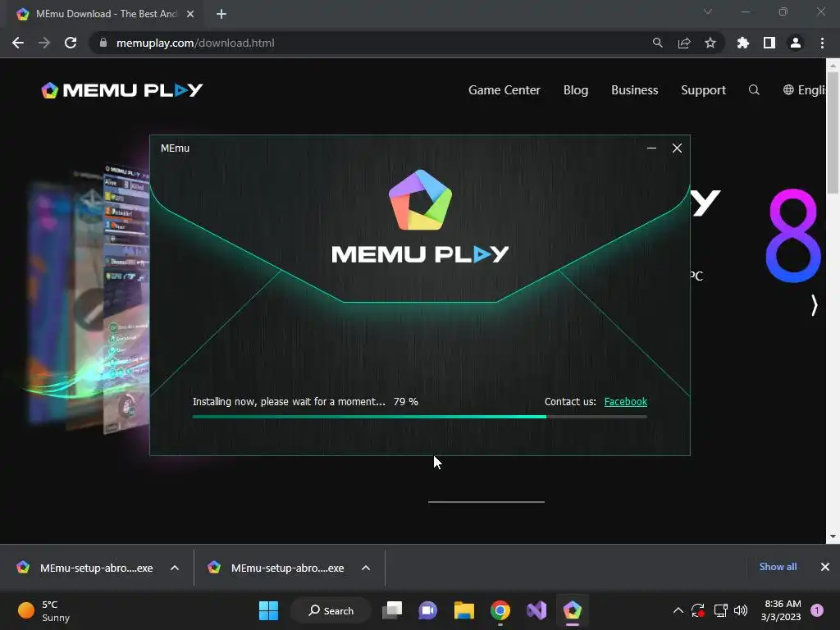840x630 pixels.
Task: Toggle the Chrome side panel icon
Action: 769,43
